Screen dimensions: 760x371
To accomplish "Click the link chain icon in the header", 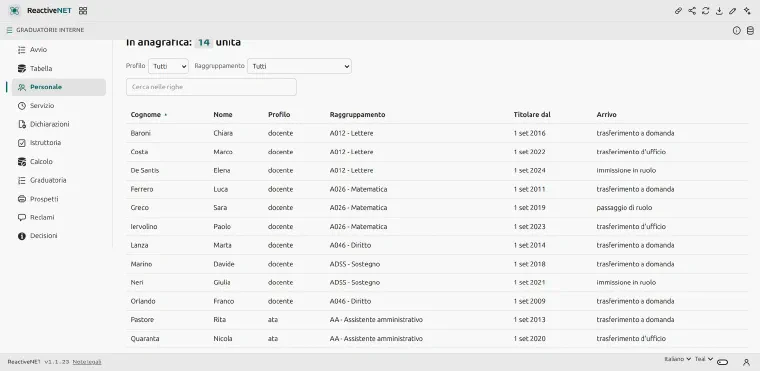I will (679, 11).
